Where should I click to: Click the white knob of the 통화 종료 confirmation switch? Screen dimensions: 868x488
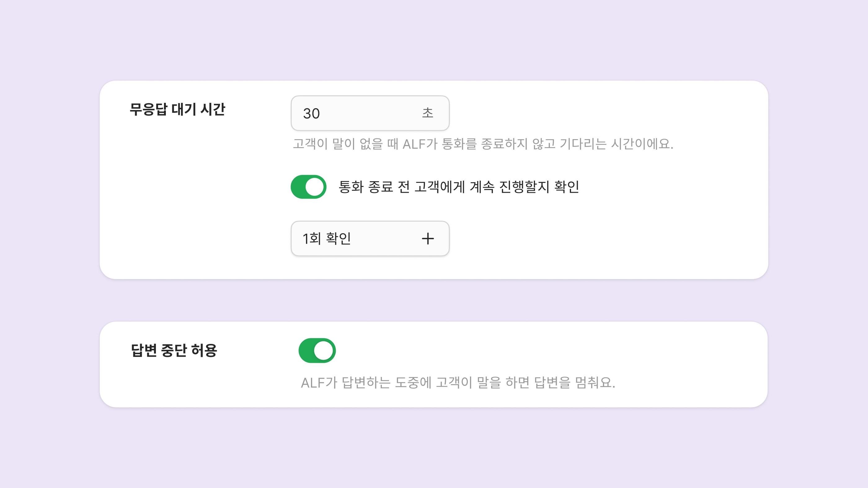(x=315, y=187)
